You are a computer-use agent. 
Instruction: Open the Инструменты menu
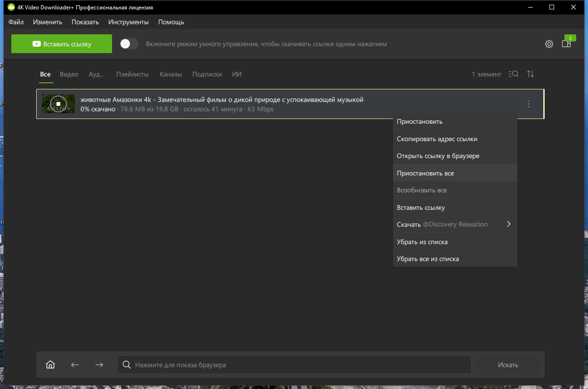[128, 22]
